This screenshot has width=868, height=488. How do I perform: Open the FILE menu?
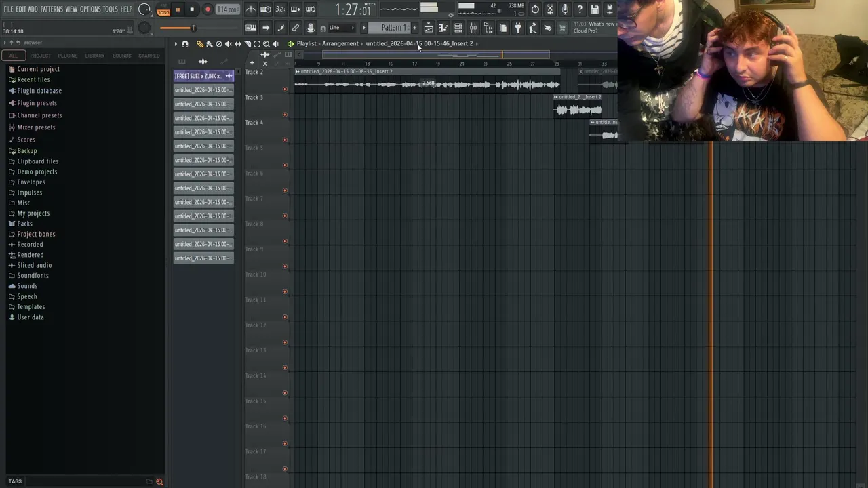[9, 9]
